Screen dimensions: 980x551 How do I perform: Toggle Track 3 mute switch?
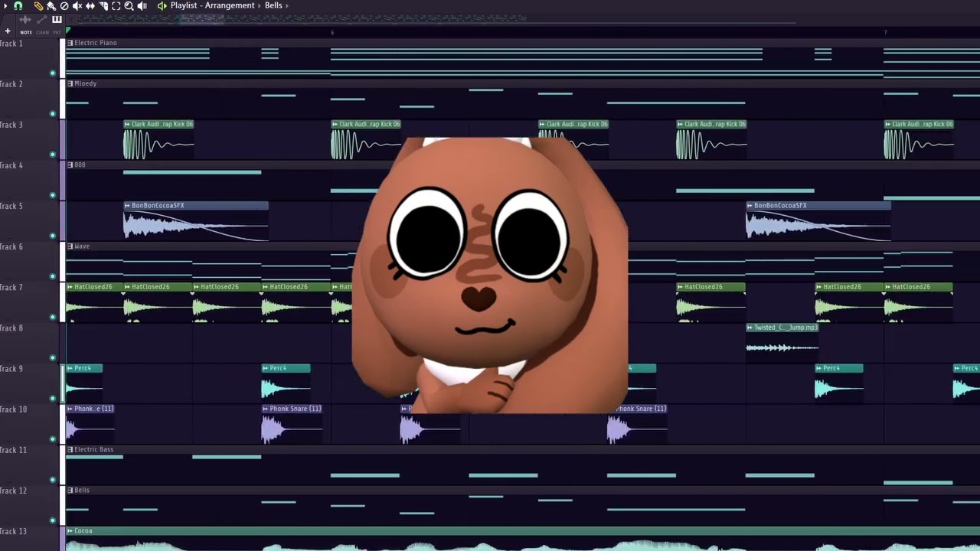pyautogui.click(x=52, y=155)
